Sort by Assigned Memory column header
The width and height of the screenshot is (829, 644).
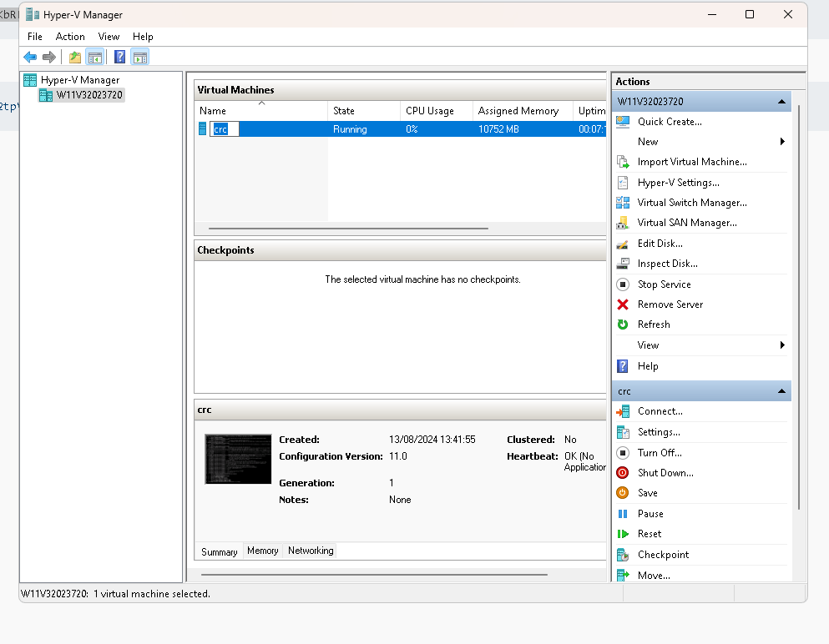[523, 111]
